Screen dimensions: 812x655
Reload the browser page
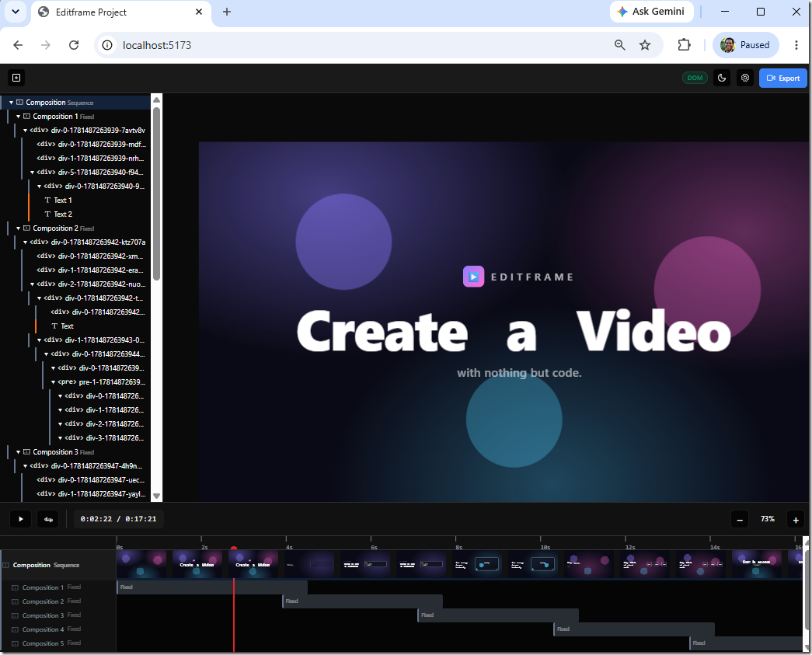click(x=74, y=45)
